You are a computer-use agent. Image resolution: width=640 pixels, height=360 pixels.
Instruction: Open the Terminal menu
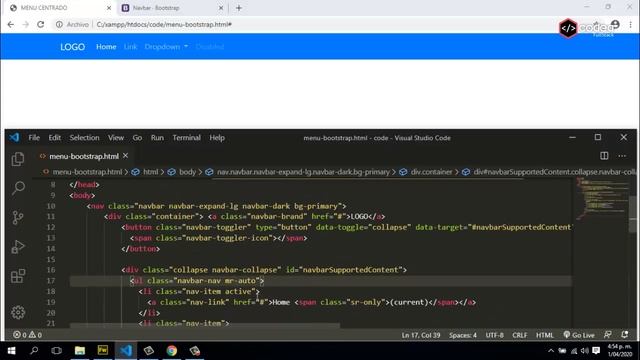(x=187, y=138)
